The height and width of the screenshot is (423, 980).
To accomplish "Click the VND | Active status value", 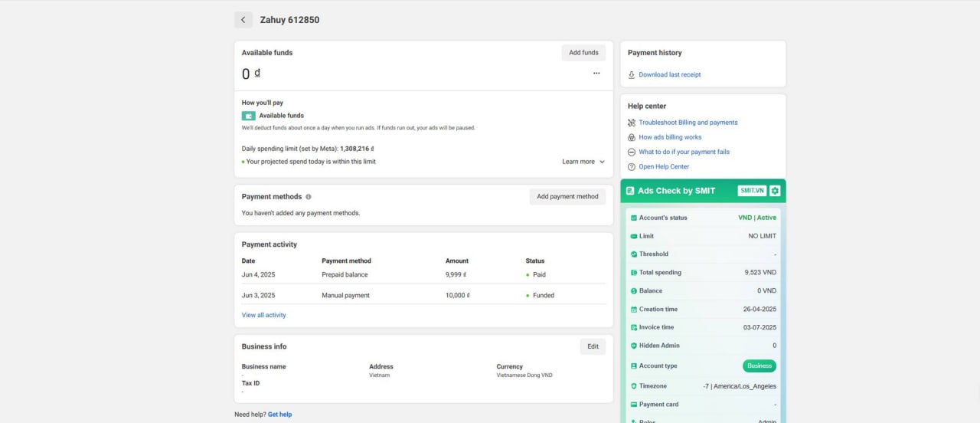I will [757, 218].
